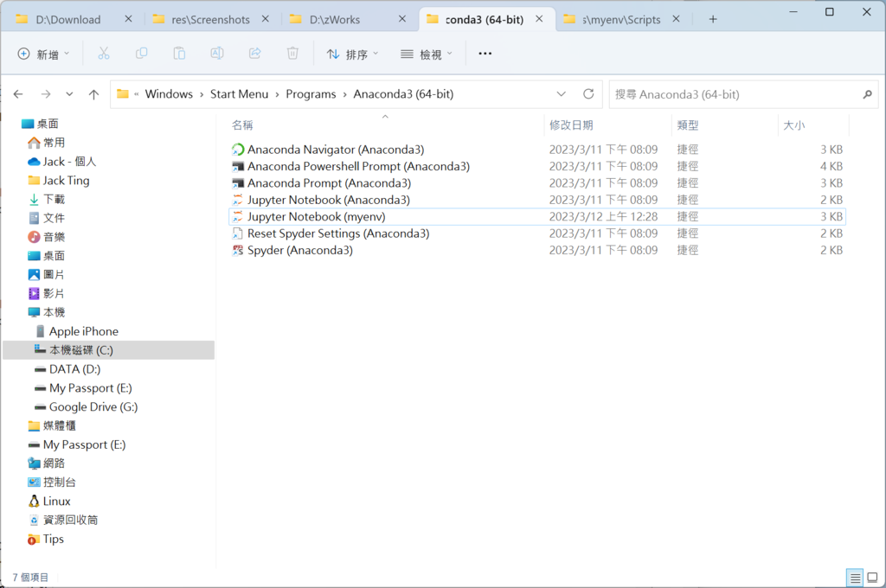
Task: Open 網路 Network in sidebar
Action: click(x=47, y=463)
